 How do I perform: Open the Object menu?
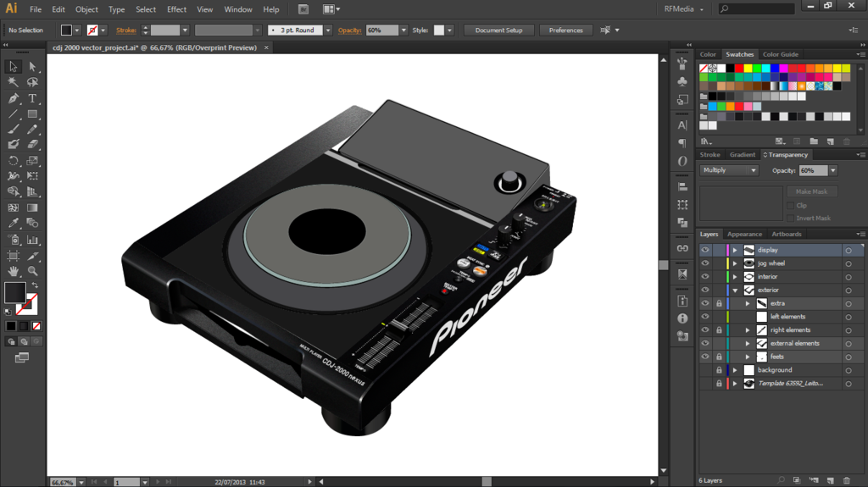(86, 9)
